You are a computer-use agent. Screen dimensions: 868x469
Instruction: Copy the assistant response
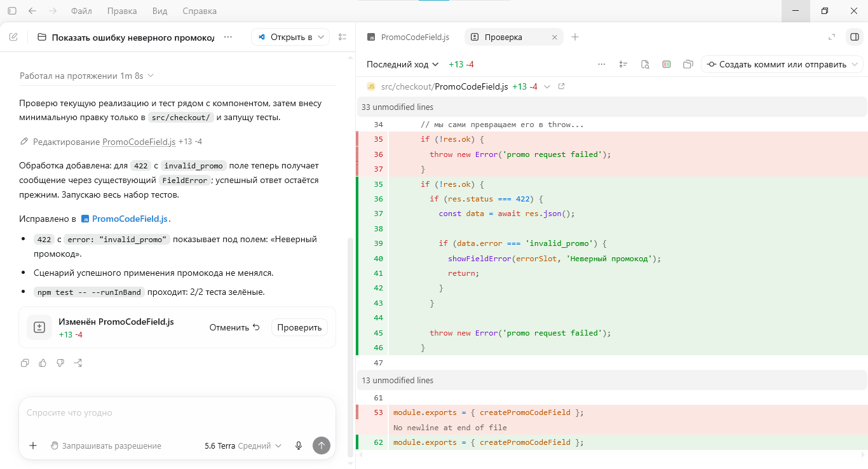tap(25, 363)
